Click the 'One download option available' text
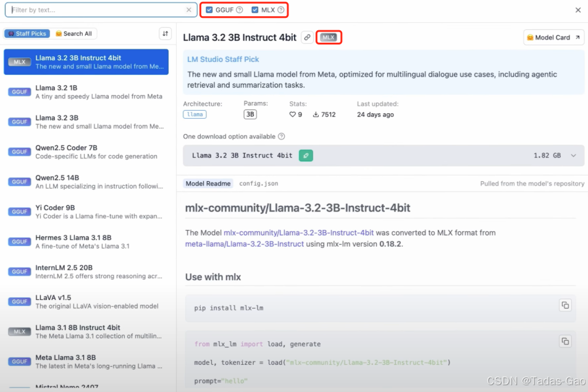The width and height of the screenshot is (588, 392). tap(229, 136)
